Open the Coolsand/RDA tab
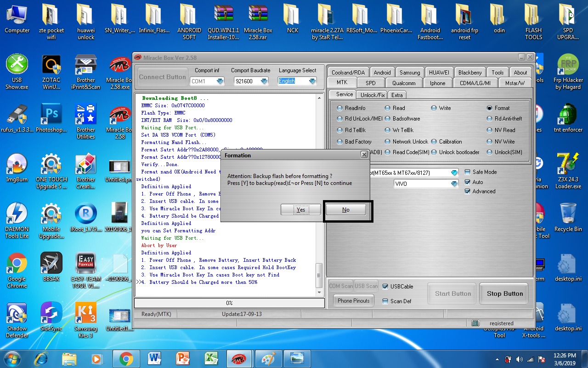The width and height of the screenshot is (588, 368). [348, 73]
